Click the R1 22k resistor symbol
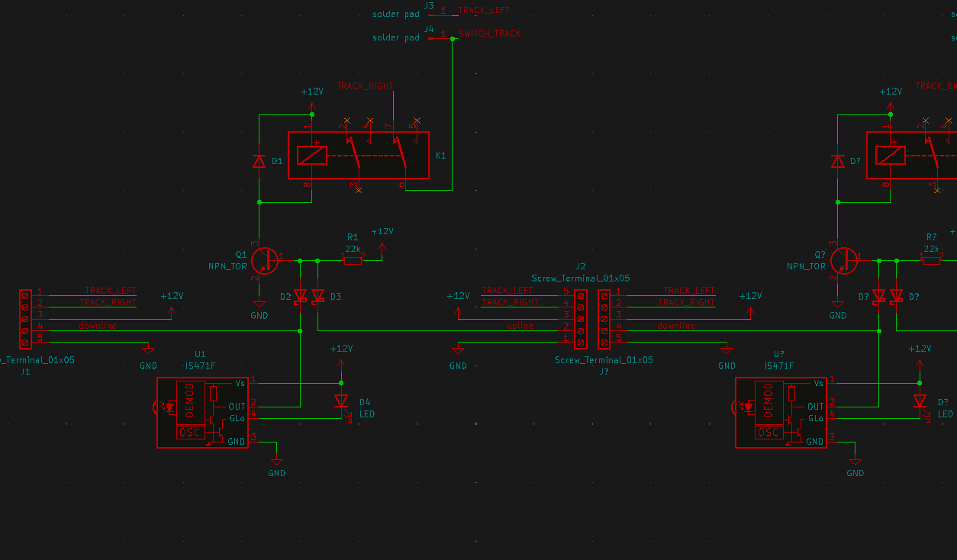This screenshot has height=560, width=957. (x=353, y=260)
